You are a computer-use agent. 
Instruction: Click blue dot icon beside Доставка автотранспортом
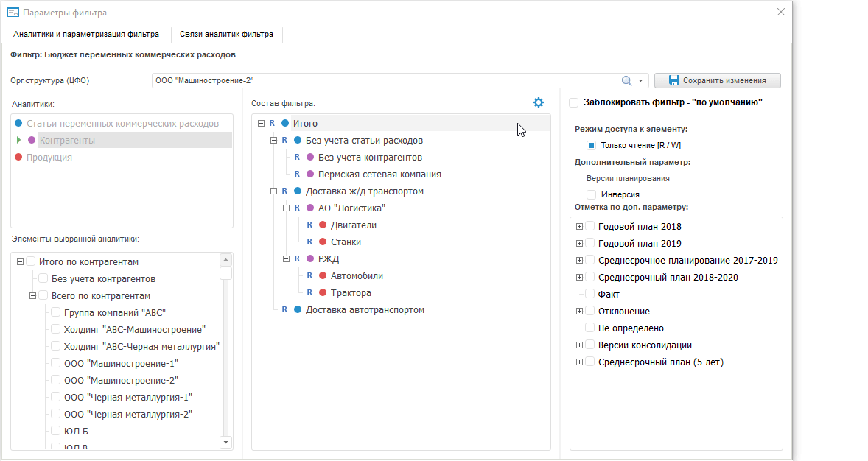[298, 310]
